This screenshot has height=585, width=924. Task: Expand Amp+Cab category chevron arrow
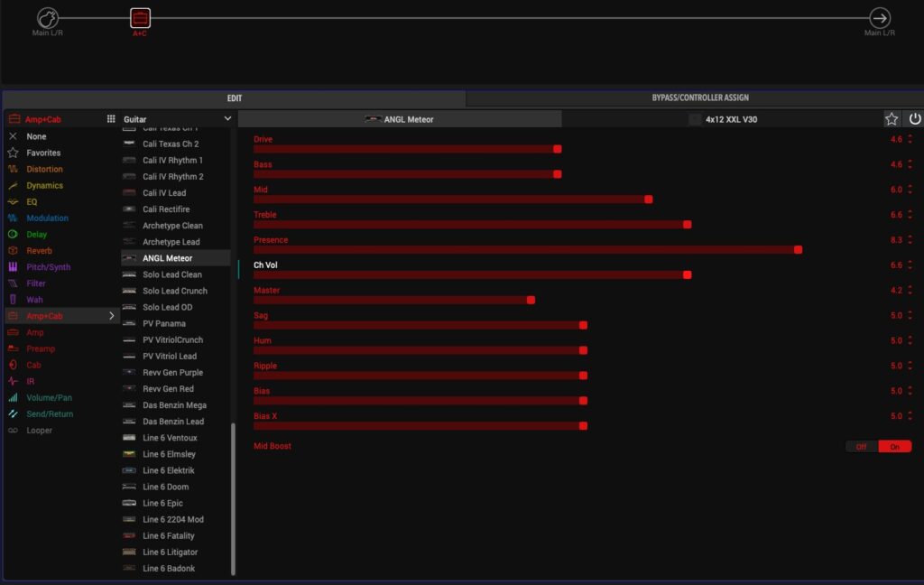coord(112,316)
